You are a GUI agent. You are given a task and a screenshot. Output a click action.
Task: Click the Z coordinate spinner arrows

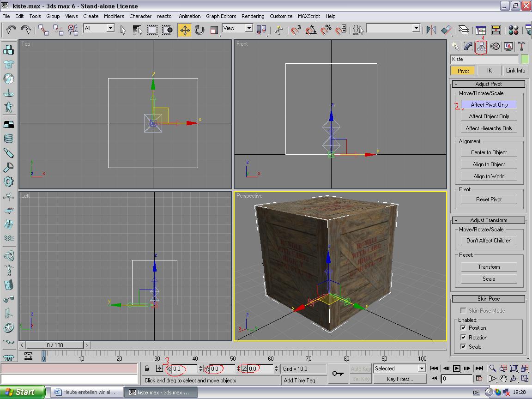[x=276, y=369]
